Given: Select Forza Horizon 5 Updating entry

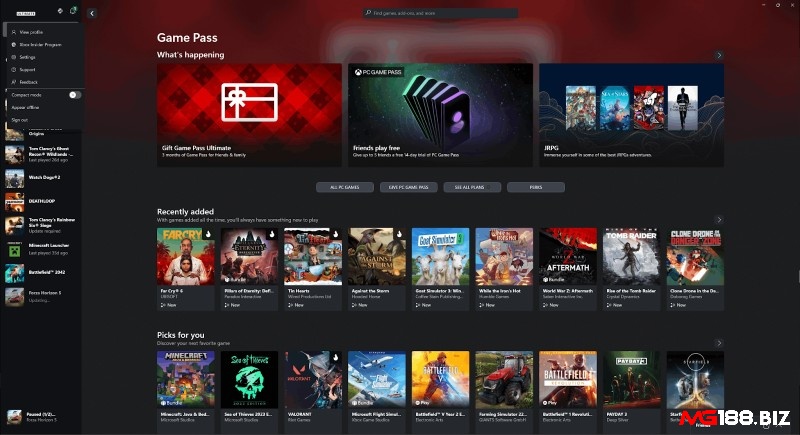Looking at the screenshot, I should coord(42,296).
